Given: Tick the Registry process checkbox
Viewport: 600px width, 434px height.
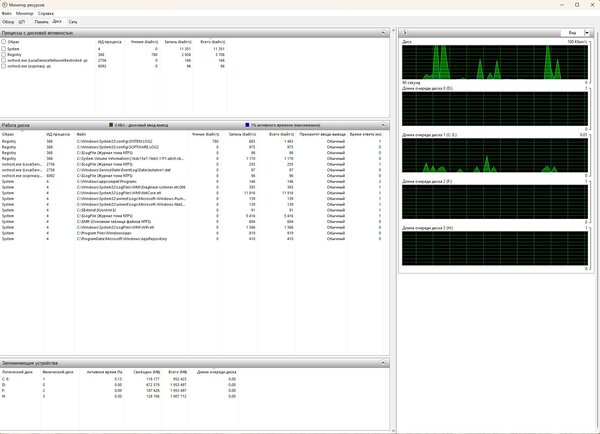Looking at the screenshot, I should point(3,54).
